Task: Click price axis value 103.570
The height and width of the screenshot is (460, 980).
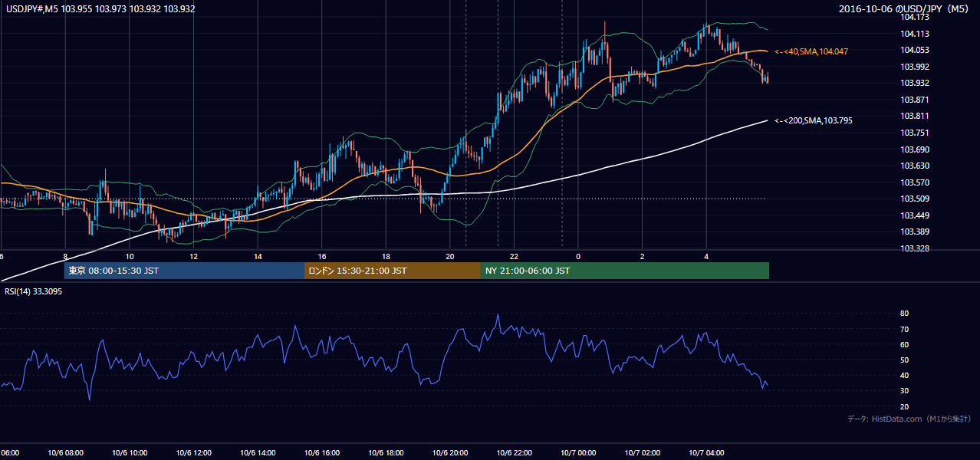Action: coord(914,182)
